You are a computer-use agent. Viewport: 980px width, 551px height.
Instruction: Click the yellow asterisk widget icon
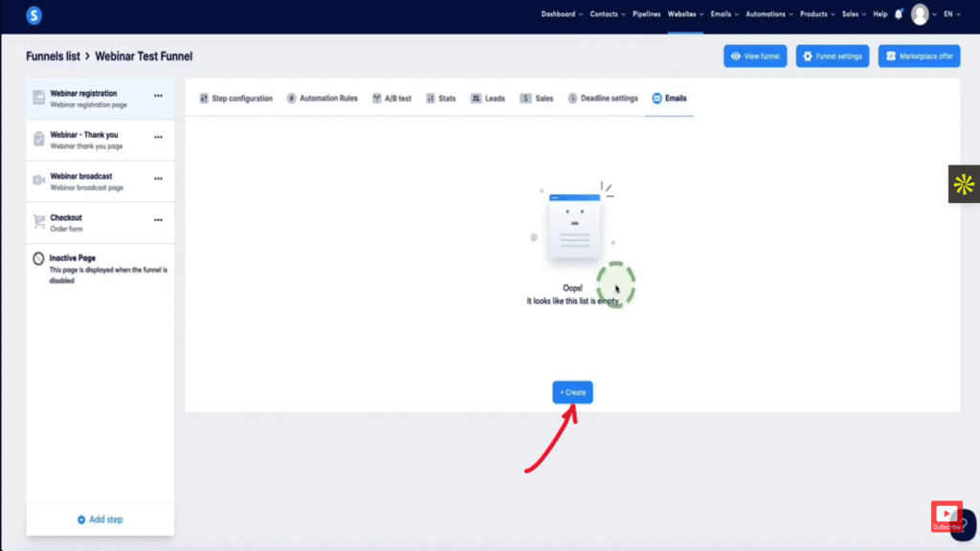[964, 185]
